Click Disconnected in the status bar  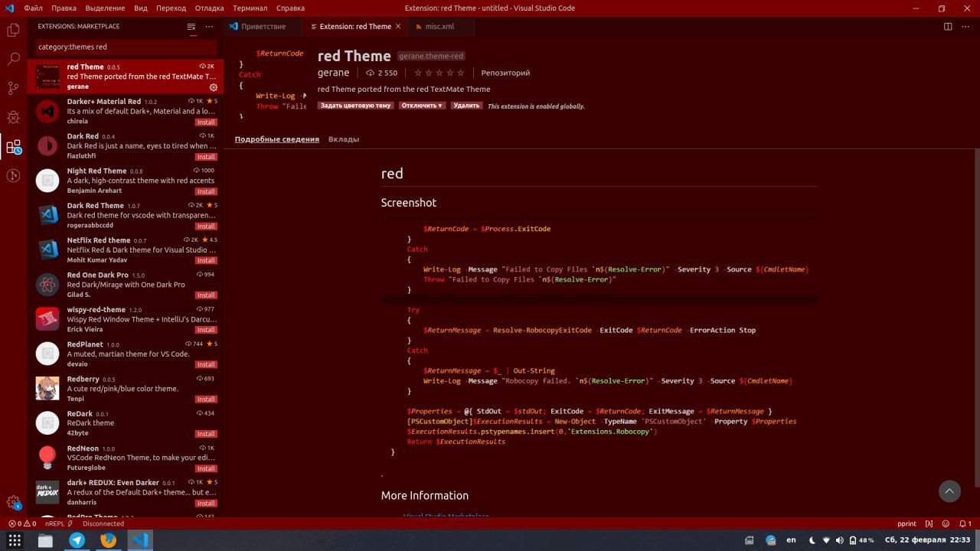[x=103, y=523]
